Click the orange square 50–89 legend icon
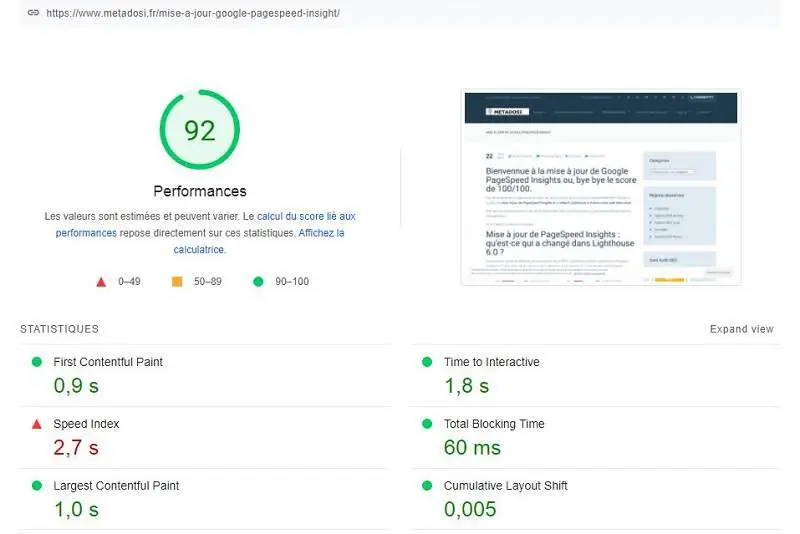The image size is (800, 534). tap(177, 282)
